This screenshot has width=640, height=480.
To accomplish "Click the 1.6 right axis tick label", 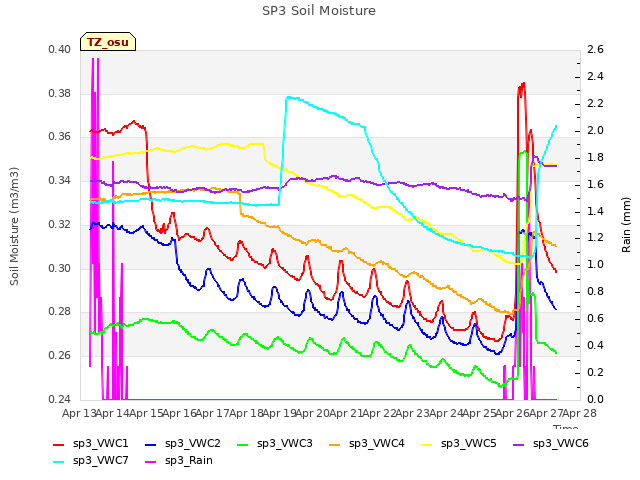I will (596, 184).
